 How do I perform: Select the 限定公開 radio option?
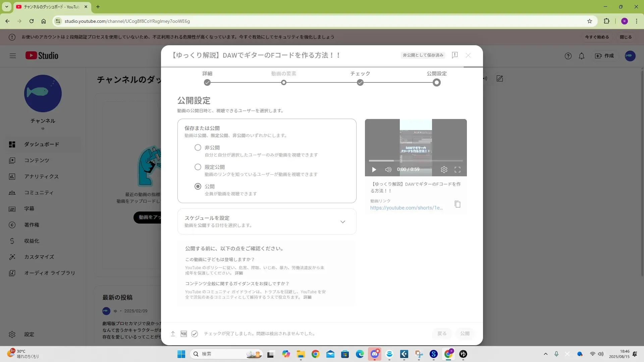198,167
